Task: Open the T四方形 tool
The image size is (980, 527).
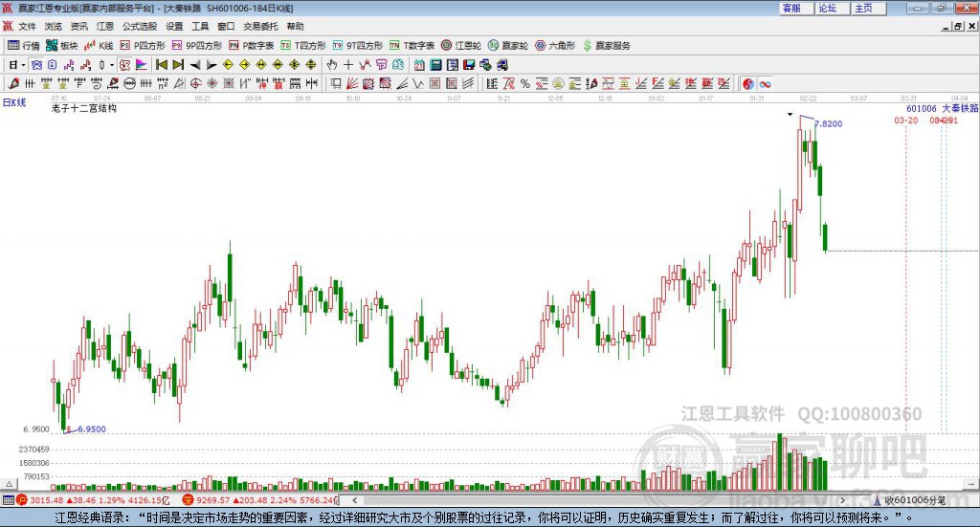Action: point(303,46)
